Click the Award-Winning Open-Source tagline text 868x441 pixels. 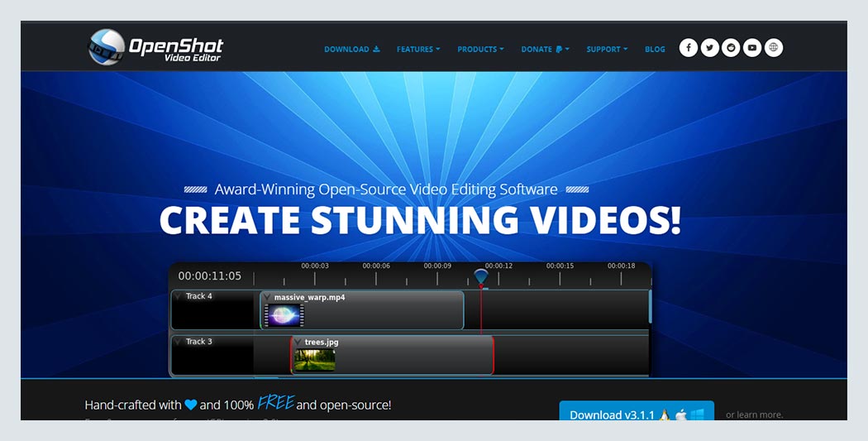(386, 189)
